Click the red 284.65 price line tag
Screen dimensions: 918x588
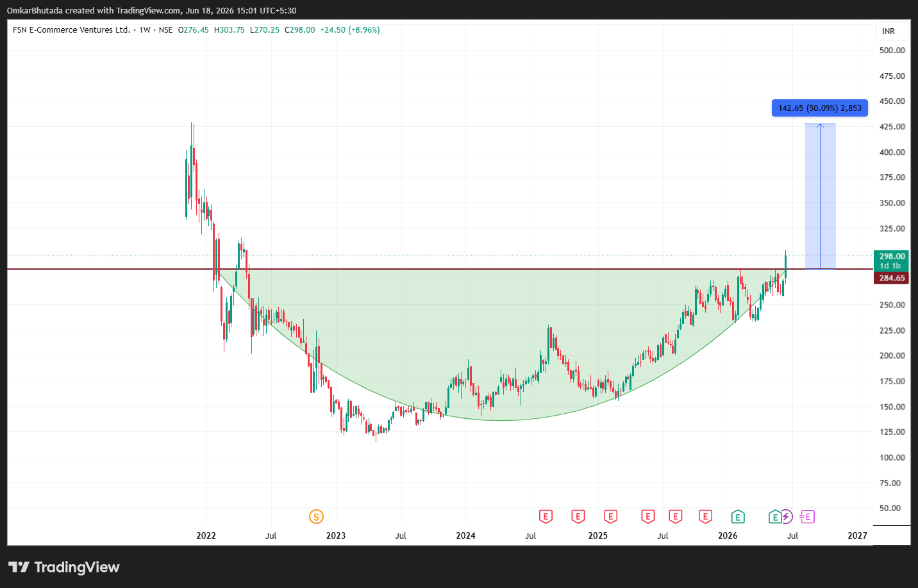[891, 278]
